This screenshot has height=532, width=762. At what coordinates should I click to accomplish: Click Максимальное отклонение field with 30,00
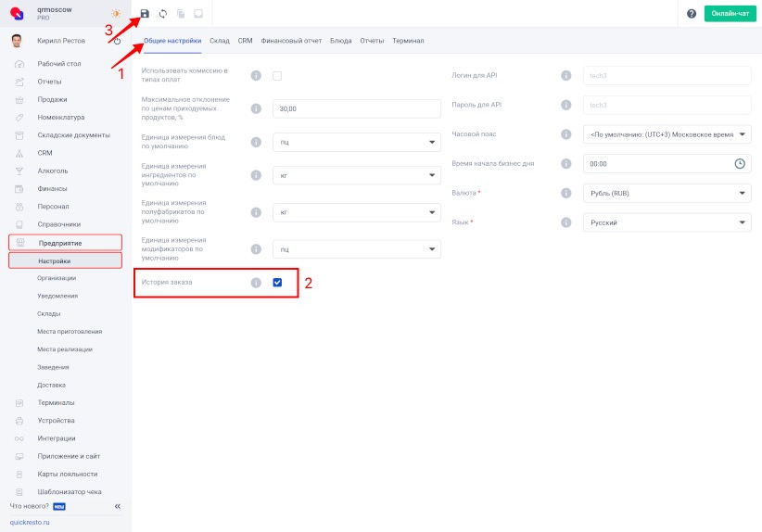(x=357, y=108)
